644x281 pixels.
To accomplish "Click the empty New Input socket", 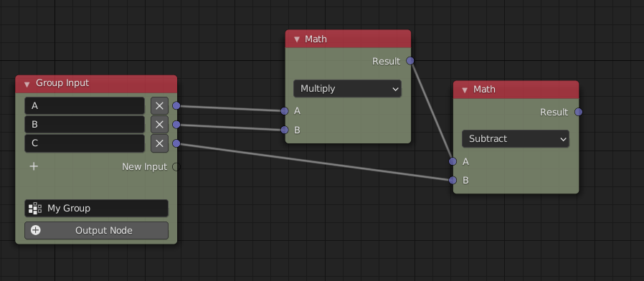I will pos(176,167).
